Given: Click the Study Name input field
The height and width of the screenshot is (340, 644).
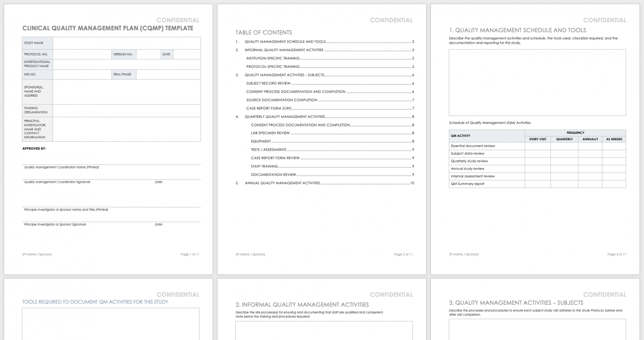Looking at the screenshot, I should click(x=126, y=43).
